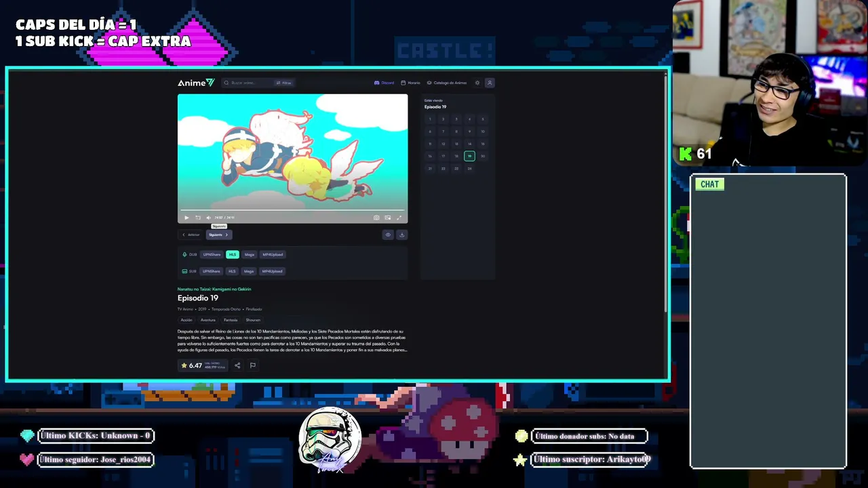868x488 pixels.
Task: Click the yellow star icon by suscriptor
Action: click(520, 460)
